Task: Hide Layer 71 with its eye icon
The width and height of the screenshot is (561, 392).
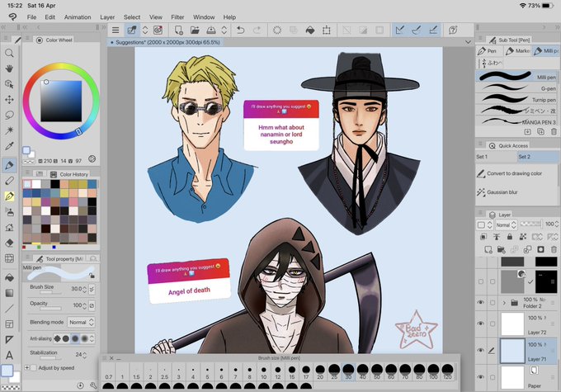Action: tap(480, 351)
